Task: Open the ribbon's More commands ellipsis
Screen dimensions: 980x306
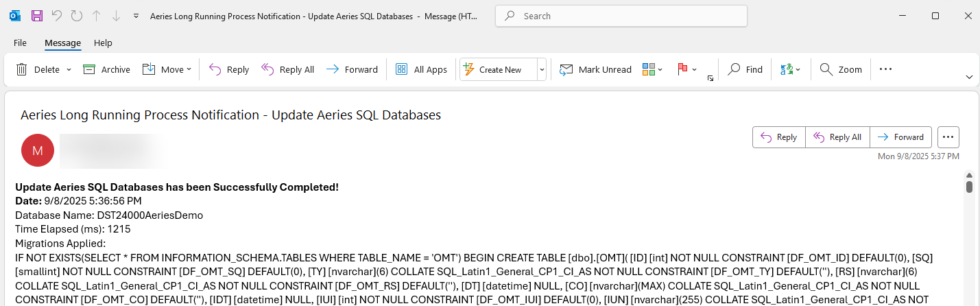Action: point(885,69)
